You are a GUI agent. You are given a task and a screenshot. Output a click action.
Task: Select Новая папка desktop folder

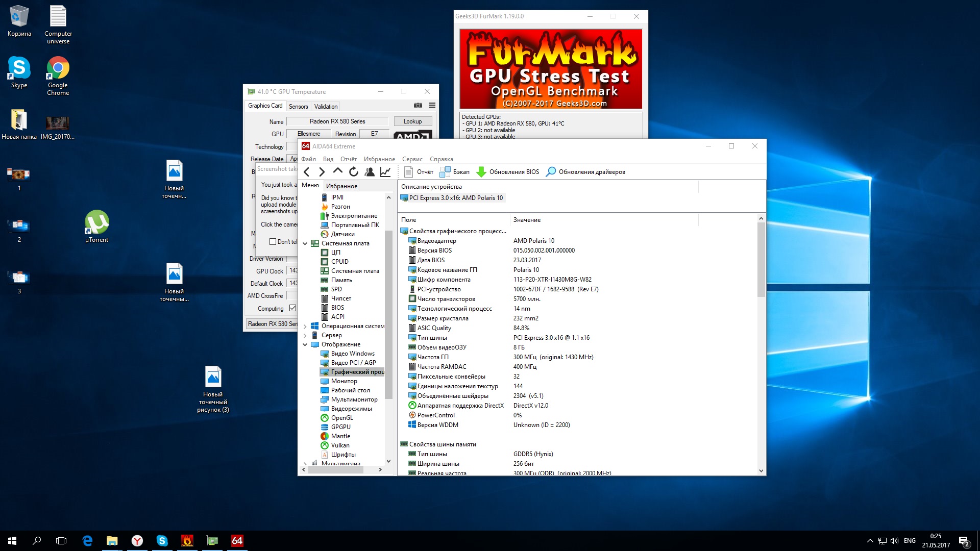tap(19, 124)
